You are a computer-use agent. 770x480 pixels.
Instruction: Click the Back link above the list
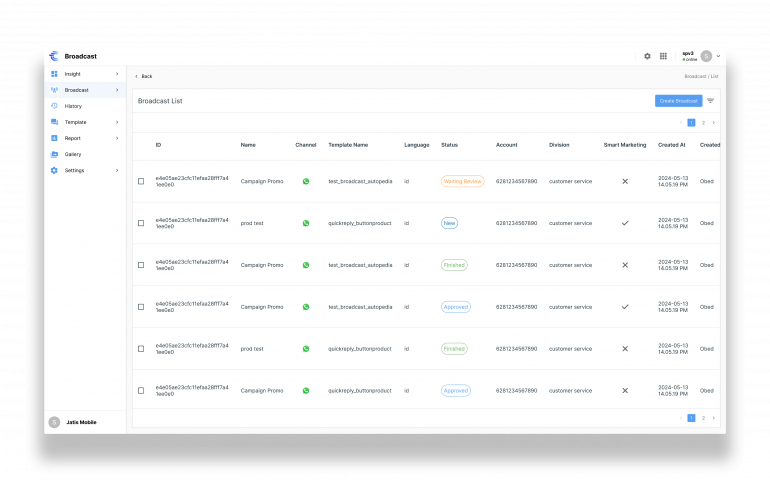point(143,76)
